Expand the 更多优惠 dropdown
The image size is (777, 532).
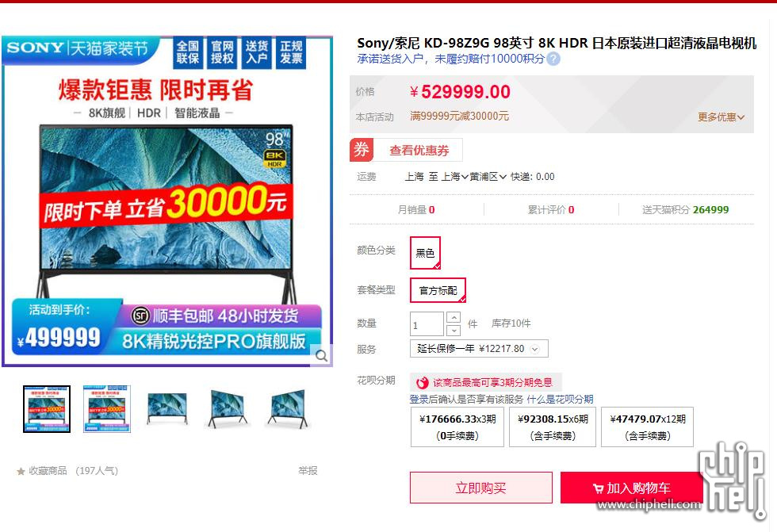click(721, 117)
